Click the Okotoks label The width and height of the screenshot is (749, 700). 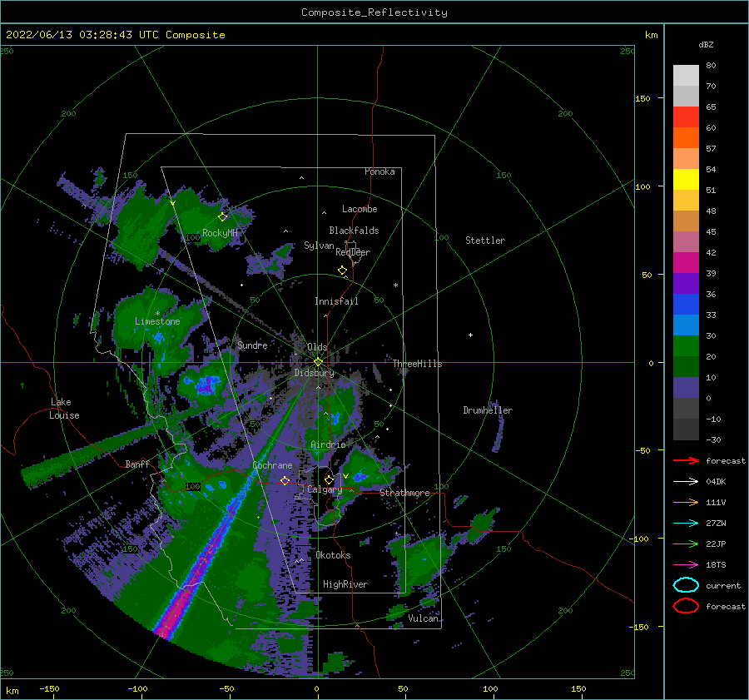tap(333, 555)
